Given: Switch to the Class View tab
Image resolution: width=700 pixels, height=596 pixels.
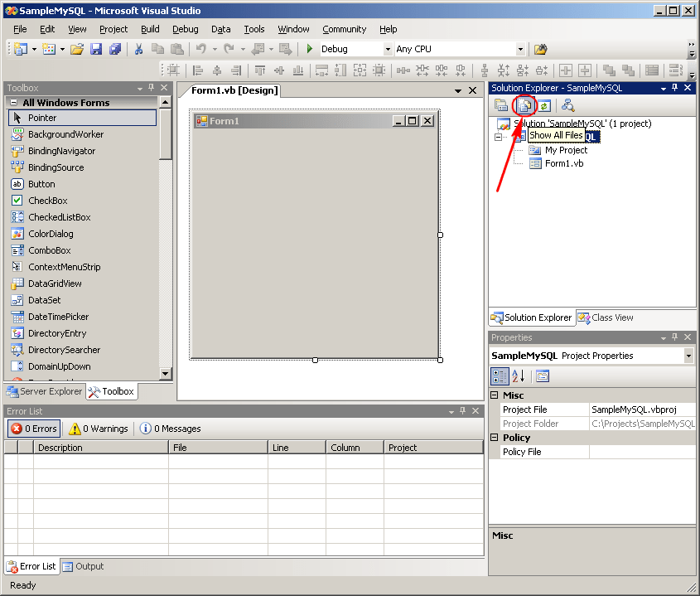Looking at the screenshot, I should pos(606,317).
